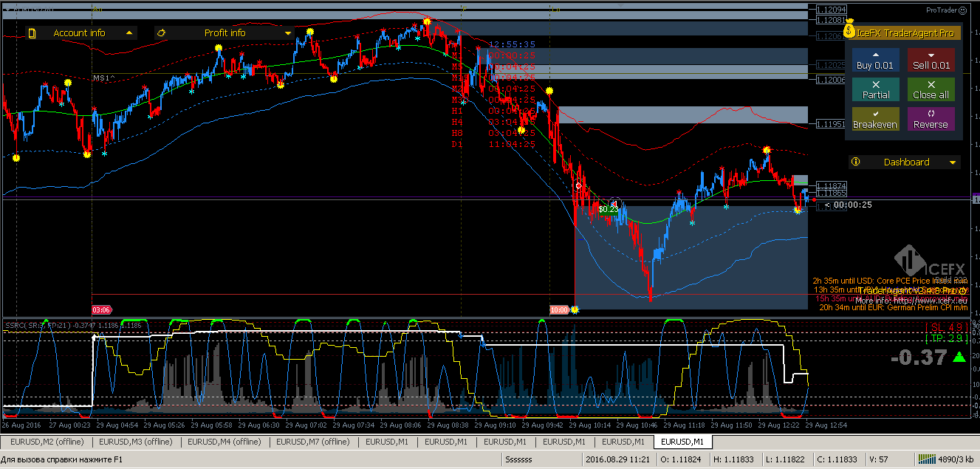Collapse the Account info panel arrow
The height and width of the screenshot is (469, 980).
(x=129, y=32)
